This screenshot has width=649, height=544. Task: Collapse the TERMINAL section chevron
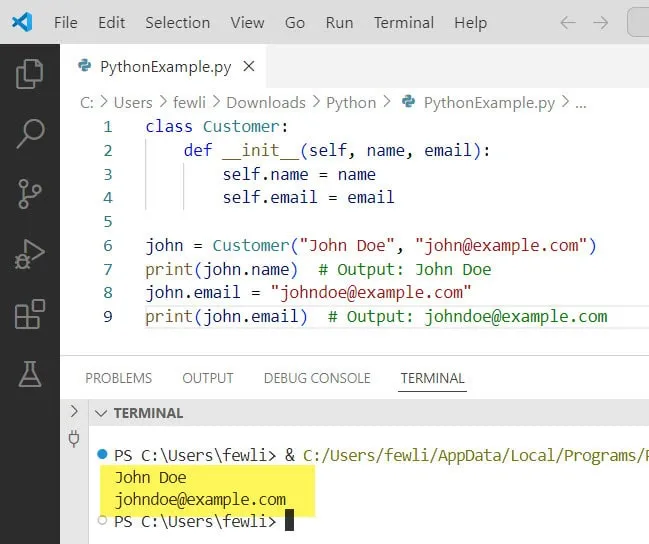click(101, 413)
